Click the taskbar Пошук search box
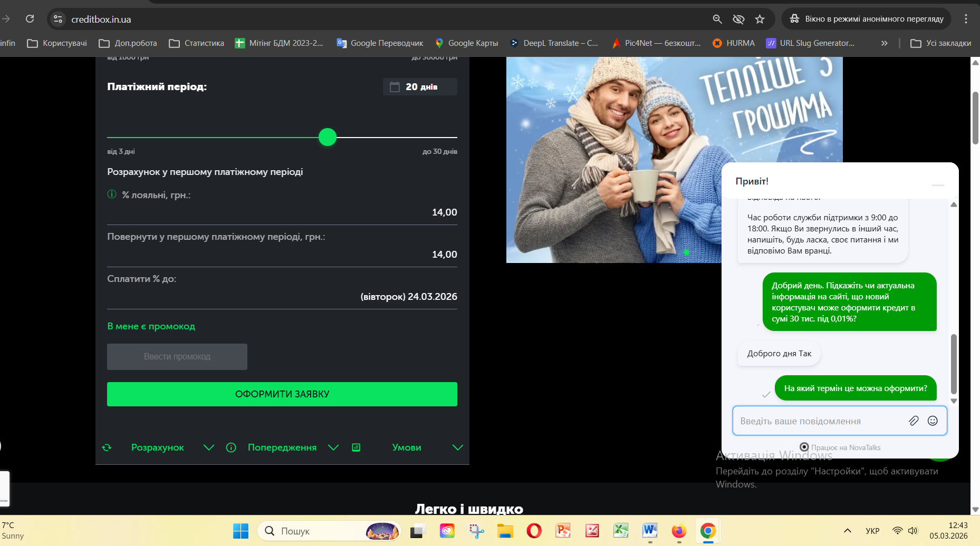This screenshot has height=546, width=980. (x=329, y=531)
